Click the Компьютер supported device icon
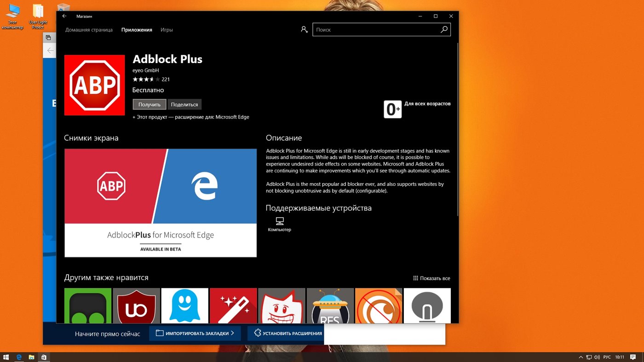The image size is (644, 362). tap(280, 224)
